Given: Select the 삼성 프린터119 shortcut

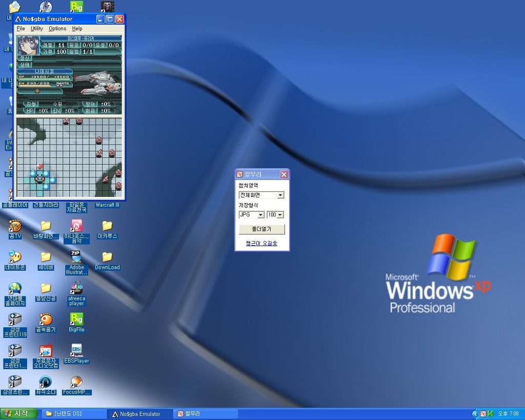Looking at the screenshot, I should point(15,319).
